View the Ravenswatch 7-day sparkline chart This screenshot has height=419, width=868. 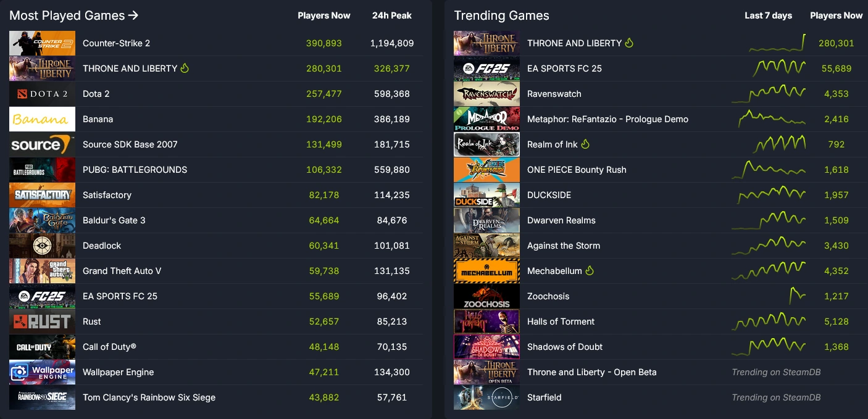pos(769,94)
